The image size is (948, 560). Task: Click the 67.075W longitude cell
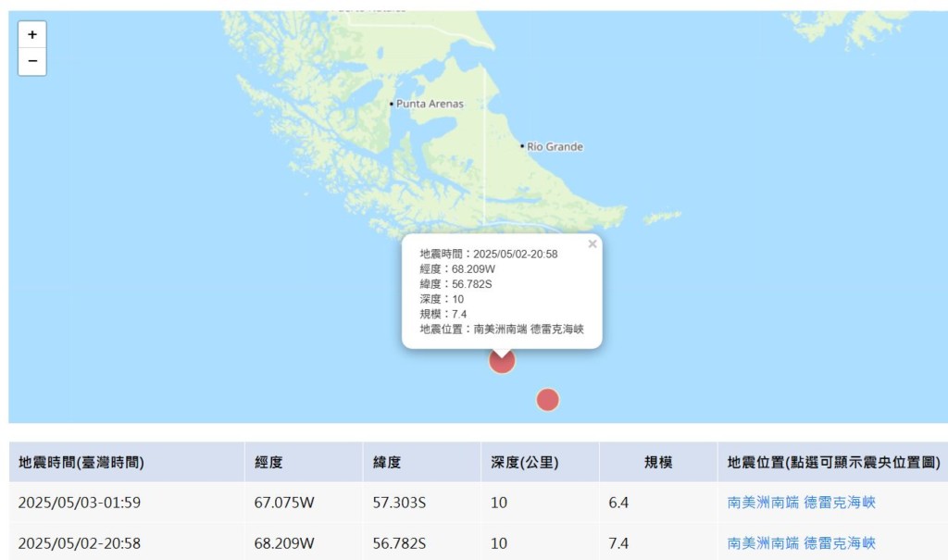click(284, 503)
